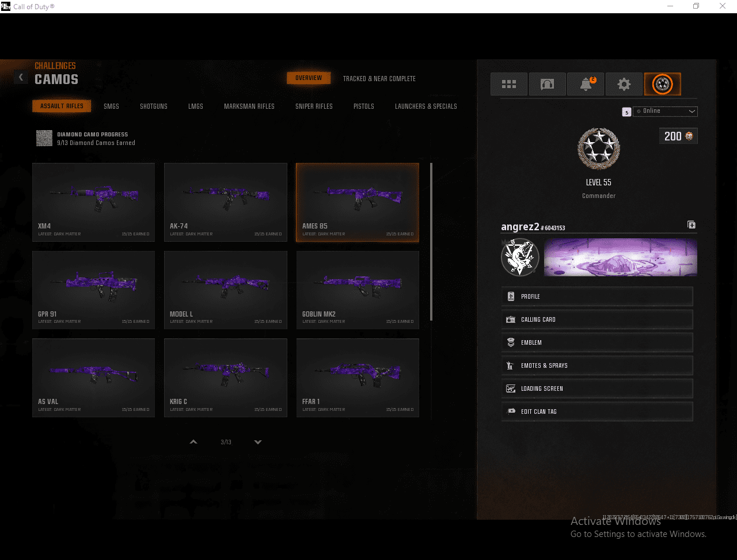Copy the player ID next to angrez2
Viewport: 737px width, 560px height.
(x=692, y=225)
